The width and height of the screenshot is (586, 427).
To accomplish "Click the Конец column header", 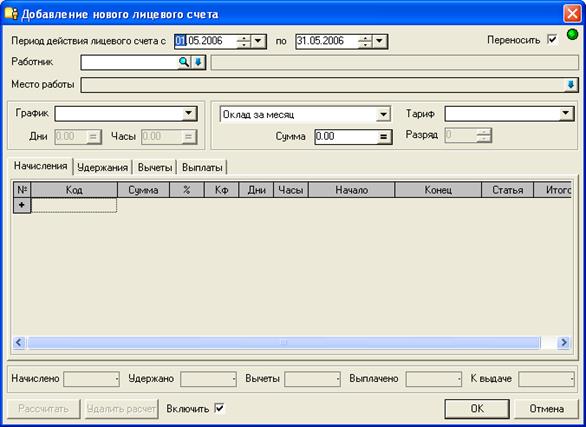I will tap(438, 190).
